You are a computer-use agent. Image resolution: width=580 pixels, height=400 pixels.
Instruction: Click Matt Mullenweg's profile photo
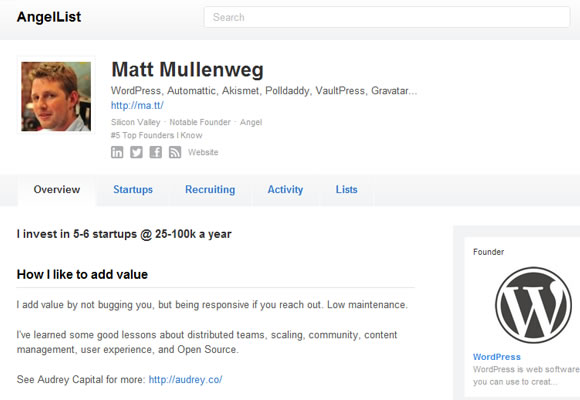pos(56,96)
